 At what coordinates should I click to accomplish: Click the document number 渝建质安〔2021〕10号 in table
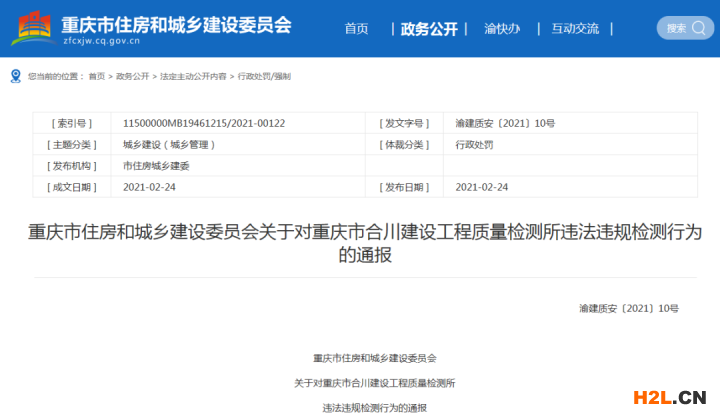tap(504, 123)
